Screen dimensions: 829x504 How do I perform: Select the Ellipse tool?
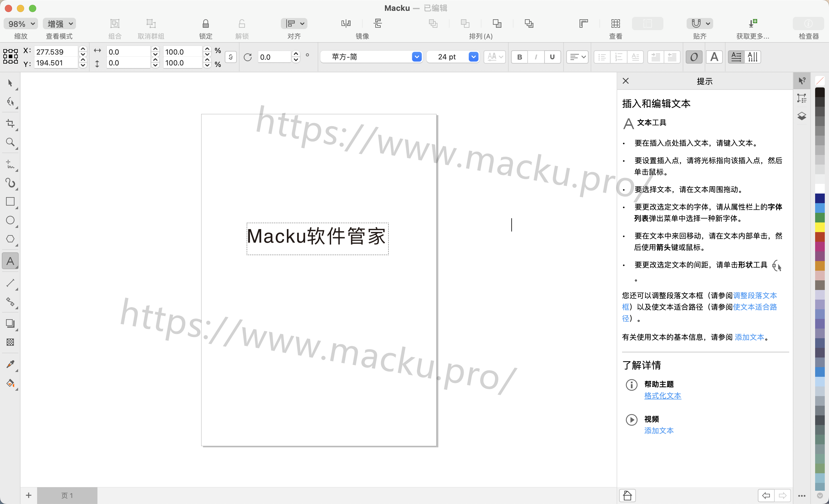click(x=10, y=220)
